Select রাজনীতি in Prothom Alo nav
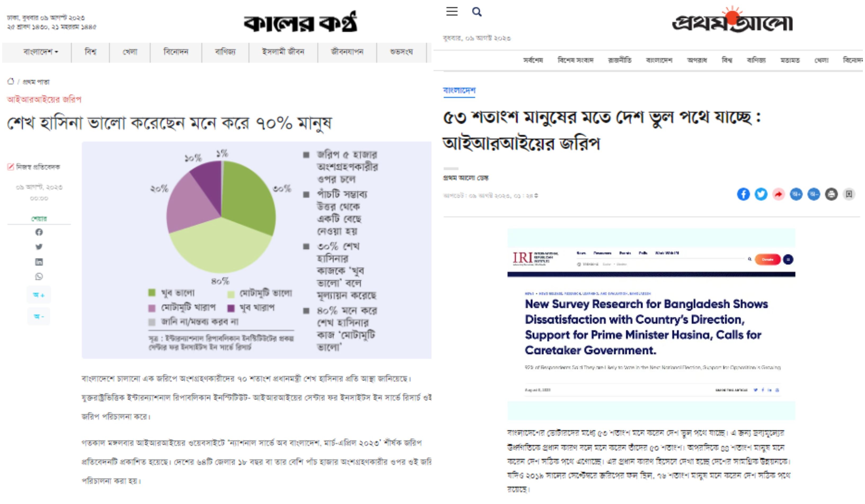The width and height of the screenshot is (865, 504). coord(619,60)
